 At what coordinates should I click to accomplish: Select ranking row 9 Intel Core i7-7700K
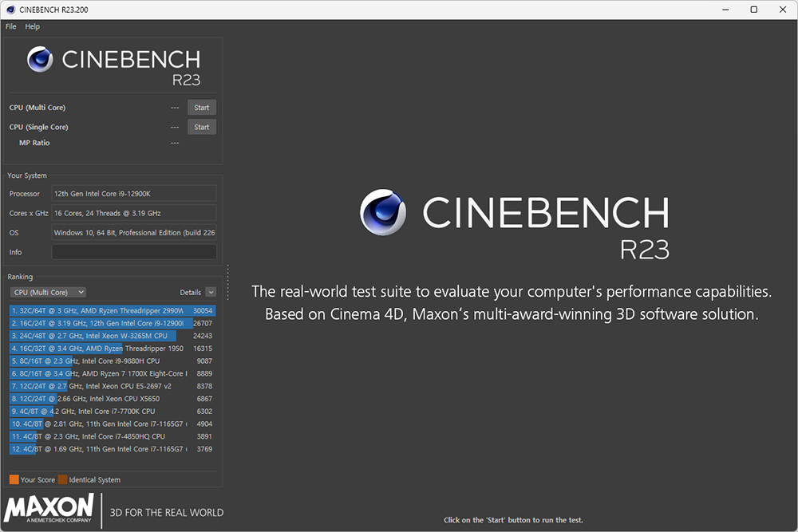point(113,411)
